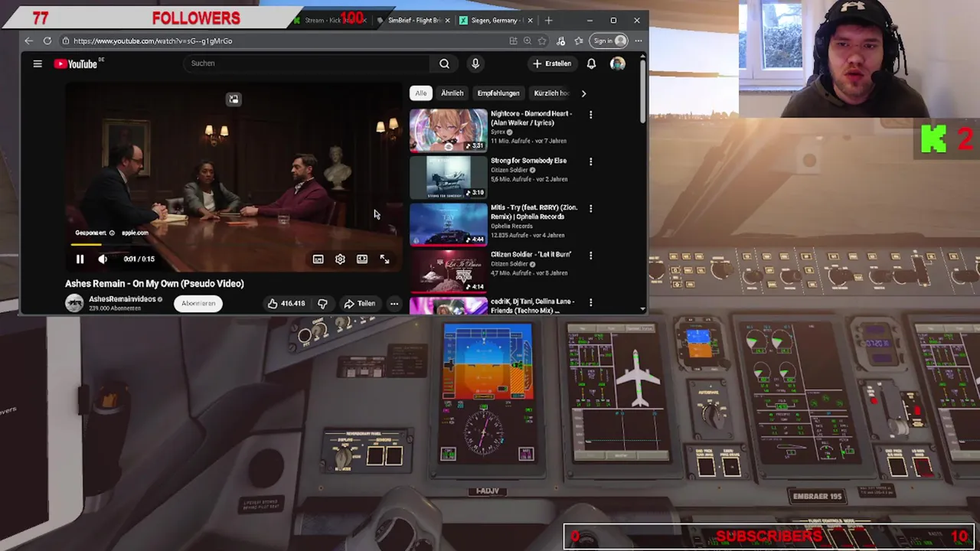Screen dimensions: 980x551
Task: Open the browser zoom icon in address bar
Action: pos(528,41)
